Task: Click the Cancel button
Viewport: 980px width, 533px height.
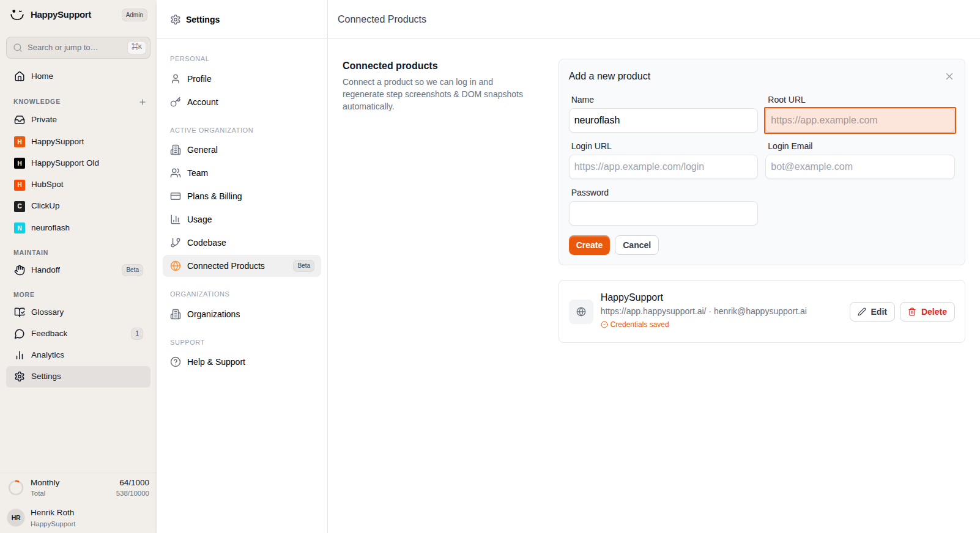Action: tap(637, 245)
